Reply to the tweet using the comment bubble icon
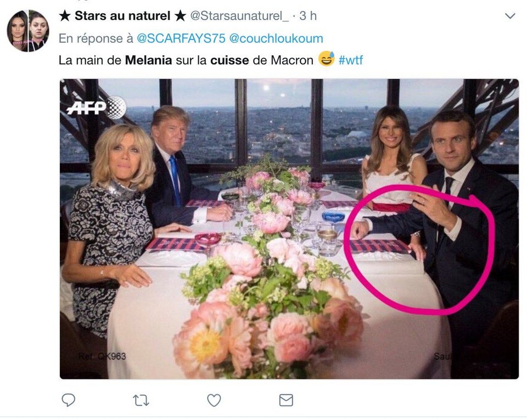Image resolution: width=527 pixels, height=420 pixels. [x=68, y=400]
